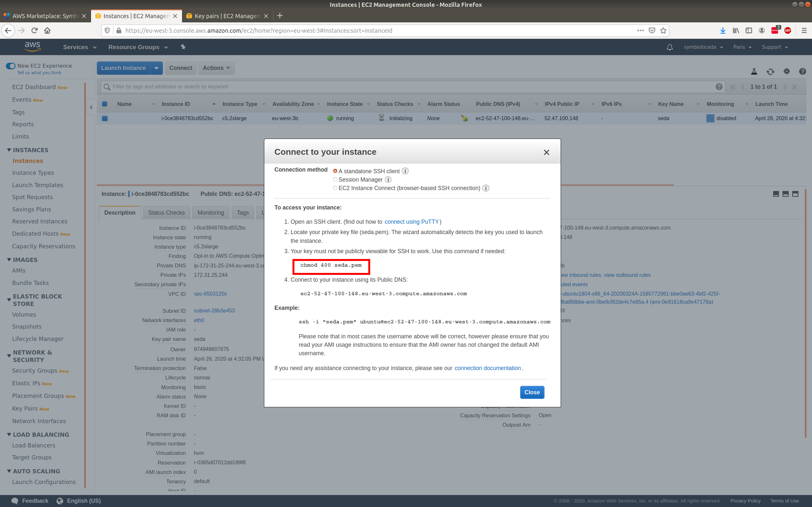Viewport: 812px width, 507px height.
Task: Sort table by Instance ID column
Action: [188, 104]
